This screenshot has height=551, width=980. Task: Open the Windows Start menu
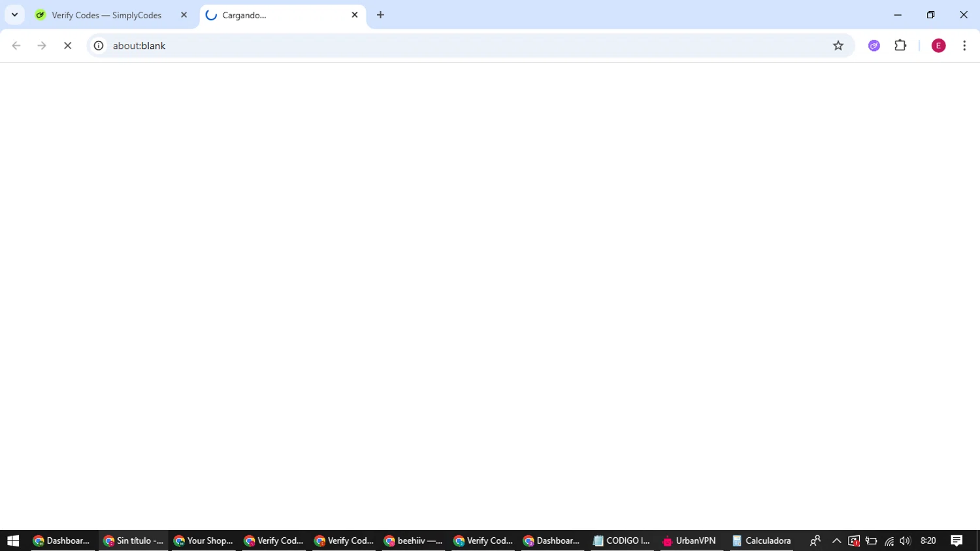(13, 541)
